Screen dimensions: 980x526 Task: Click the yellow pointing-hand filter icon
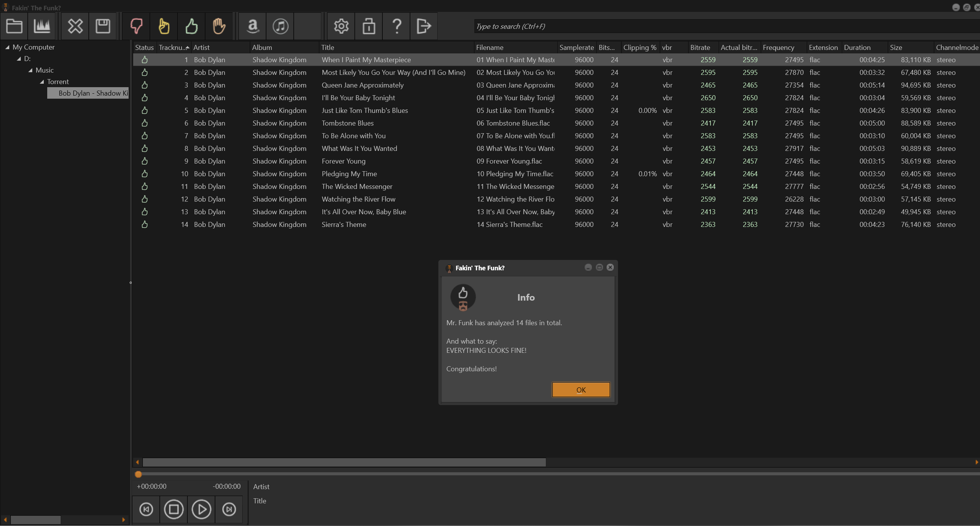point(164,26)
